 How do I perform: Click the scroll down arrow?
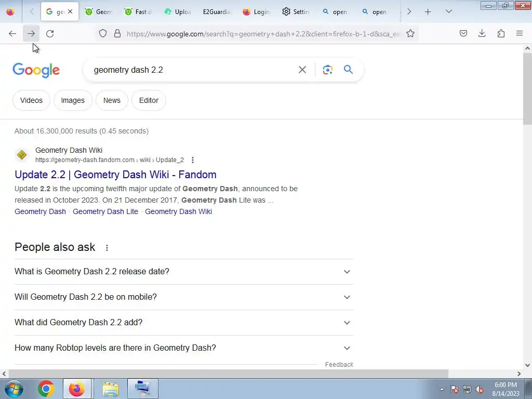pyautogui.click(x=528, y=365)
